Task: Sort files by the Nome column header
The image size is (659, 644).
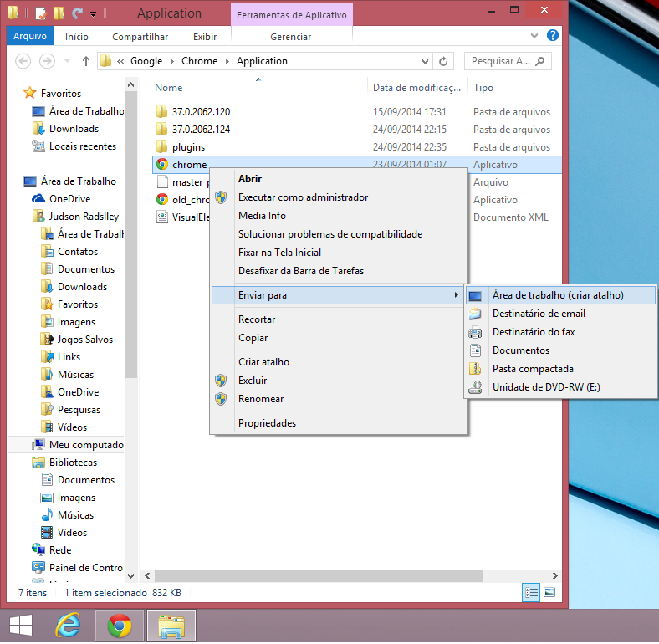Action: 169,88
